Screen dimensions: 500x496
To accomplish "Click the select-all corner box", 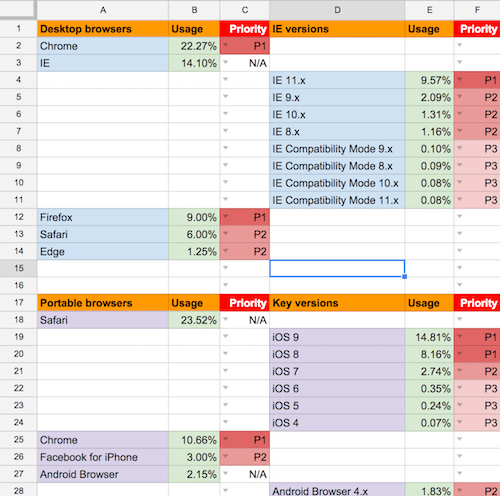I will click(17, 9).
